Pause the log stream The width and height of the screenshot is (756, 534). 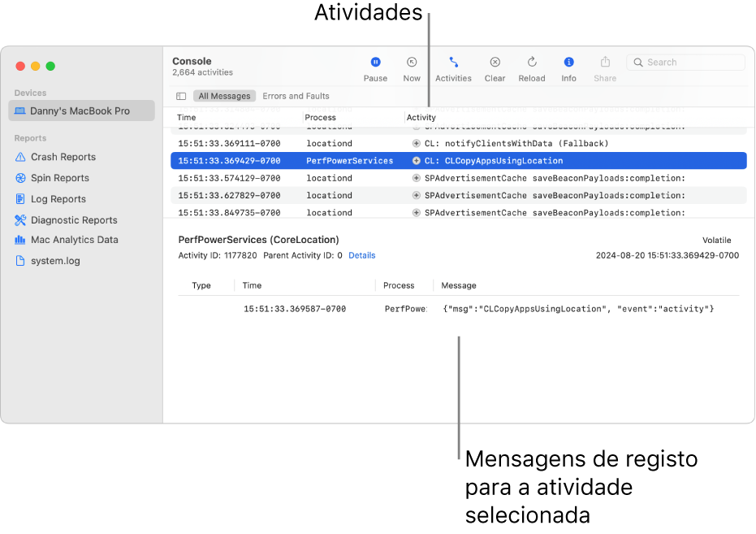tap(375, 69)
